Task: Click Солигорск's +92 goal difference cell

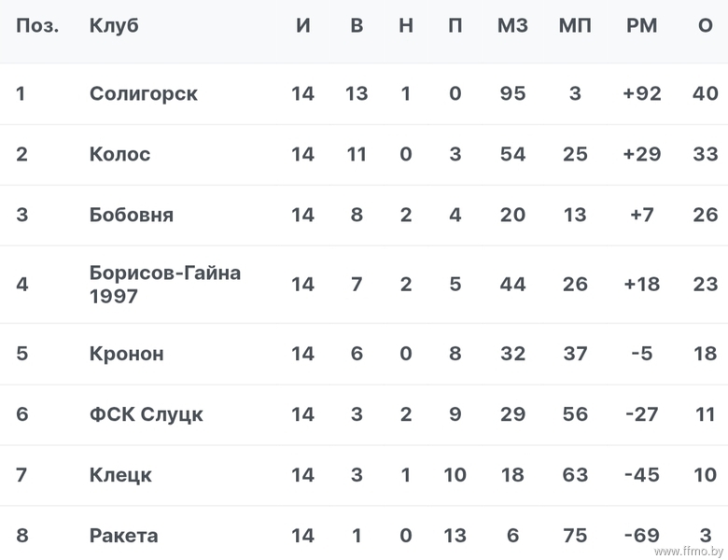Action: click(642, 93)
